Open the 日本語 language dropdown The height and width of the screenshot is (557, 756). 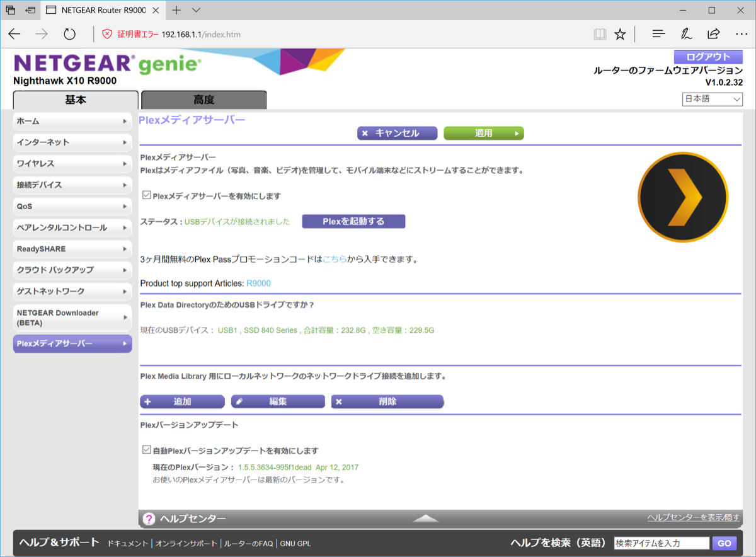pos(712,99)
